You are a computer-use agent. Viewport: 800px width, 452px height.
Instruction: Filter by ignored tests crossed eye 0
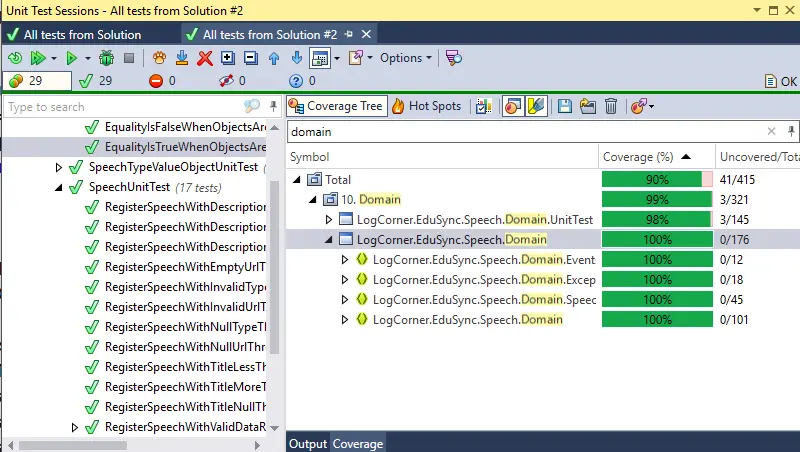click(x=233, y=81)
